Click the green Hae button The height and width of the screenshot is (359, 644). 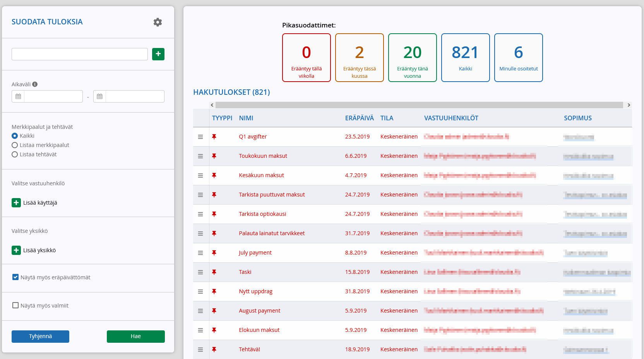point(136,337)
